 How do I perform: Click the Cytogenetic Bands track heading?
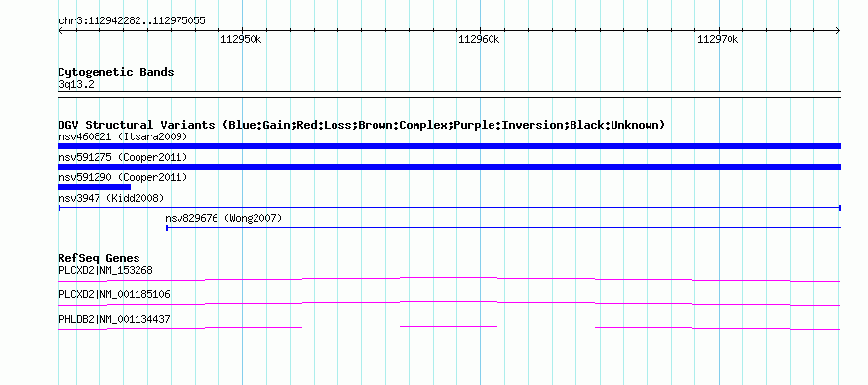[116, 72]
